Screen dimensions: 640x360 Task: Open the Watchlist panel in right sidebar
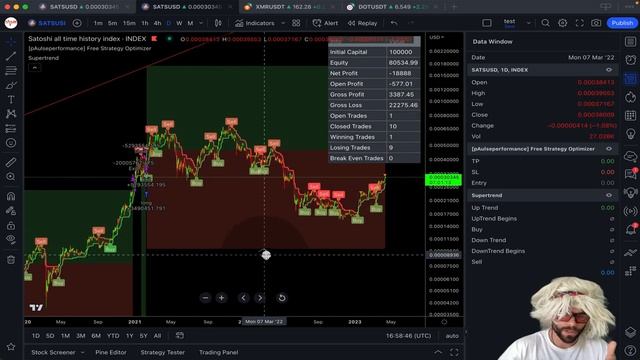631,42
